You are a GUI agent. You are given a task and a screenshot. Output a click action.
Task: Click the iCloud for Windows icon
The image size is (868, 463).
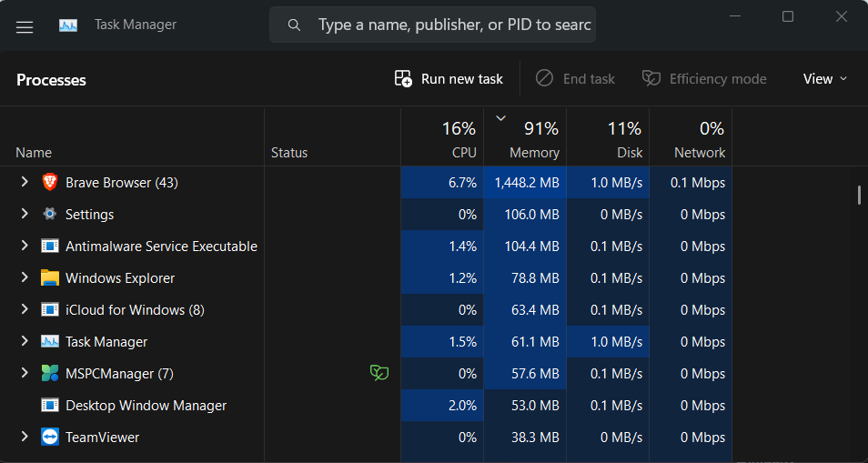pos(50,310)
